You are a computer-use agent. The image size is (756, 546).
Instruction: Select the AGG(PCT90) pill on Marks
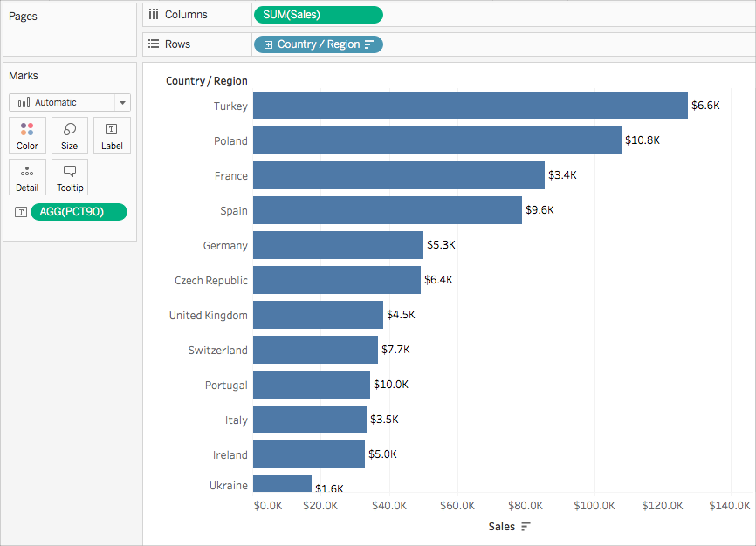(79, 212)
